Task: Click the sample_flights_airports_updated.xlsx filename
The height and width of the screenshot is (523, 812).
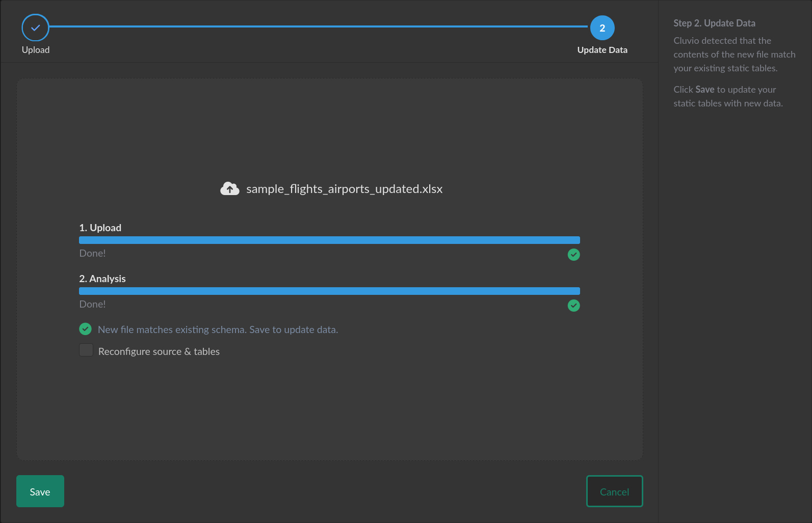Action: click(x=344, y=189)
